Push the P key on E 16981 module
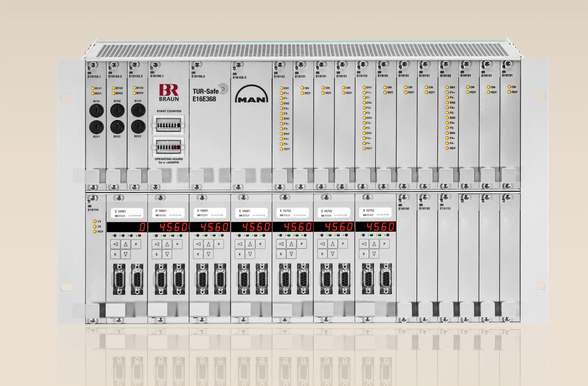 point(136,244)
